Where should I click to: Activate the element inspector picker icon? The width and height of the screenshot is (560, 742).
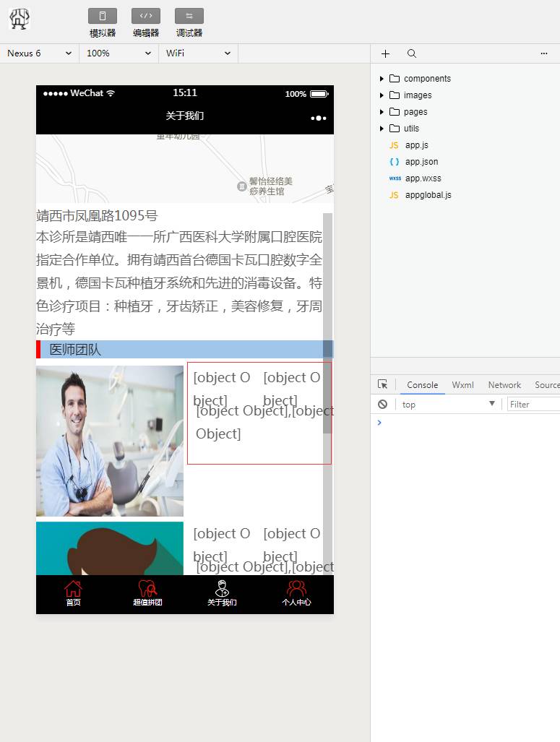[x=382, y=384]
